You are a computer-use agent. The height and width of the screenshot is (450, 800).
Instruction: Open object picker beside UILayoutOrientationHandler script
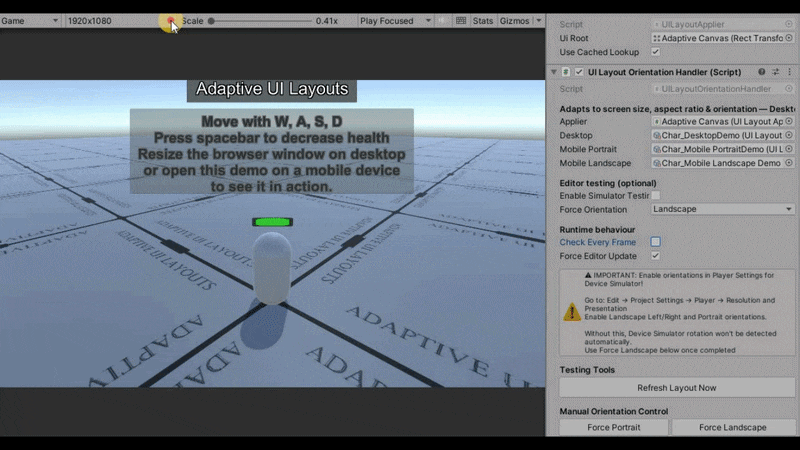coord(789,89)
